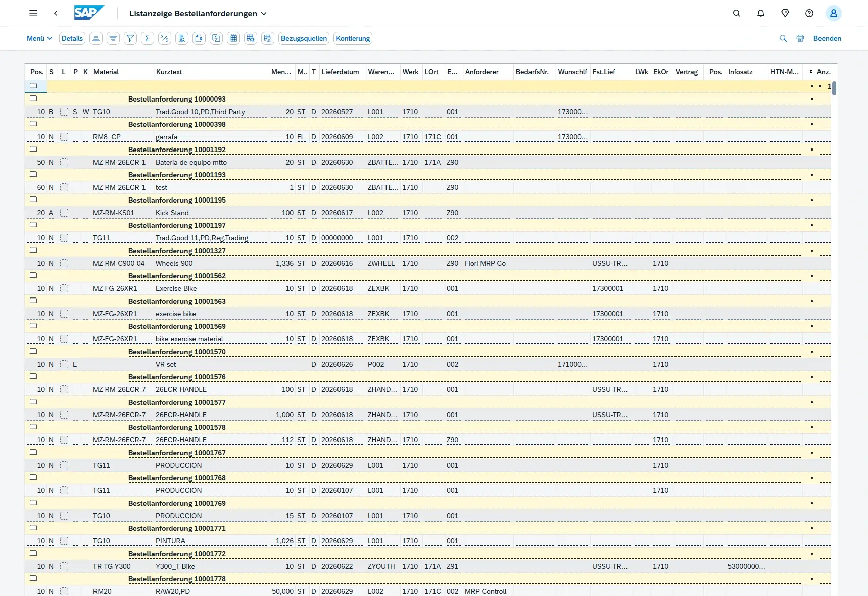Click the diamond icon in the header
Viewport: 868px width, 596px height.
(785, 13)
